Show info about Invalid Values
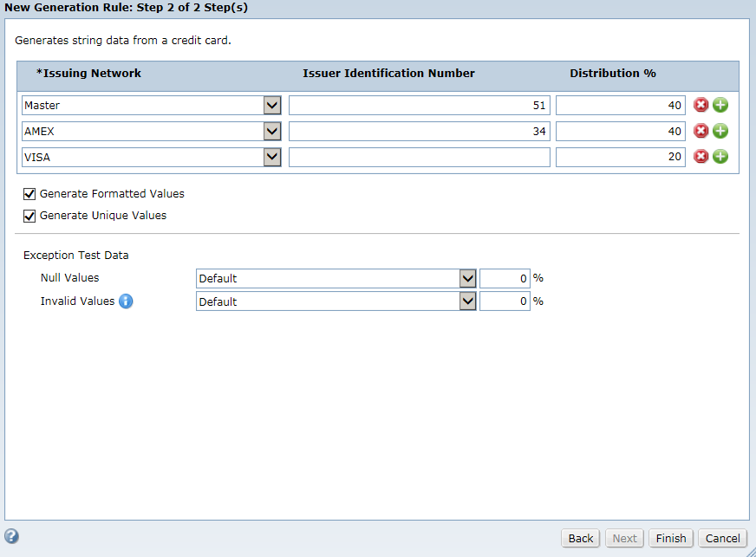756x557 pixels. coord(126,301)
